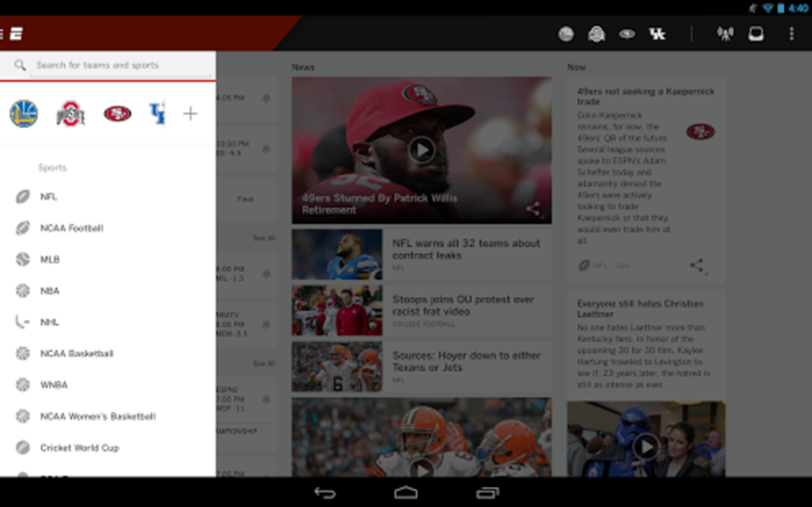Open Kentucky UK shortcut in top toolbar
Image resolution: width=812 pixels, height=507 pixels.
coord(657,34)
